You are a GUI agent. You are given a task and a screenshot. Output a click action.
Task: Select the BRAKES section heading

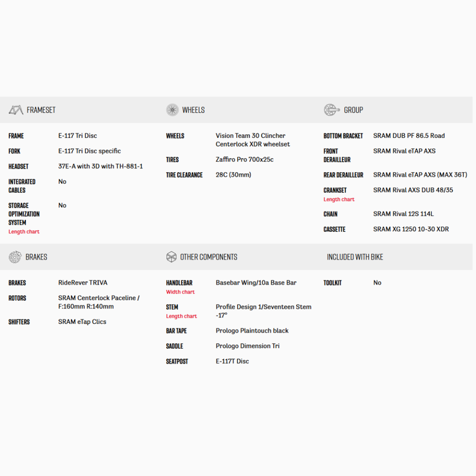click(36, 257)
